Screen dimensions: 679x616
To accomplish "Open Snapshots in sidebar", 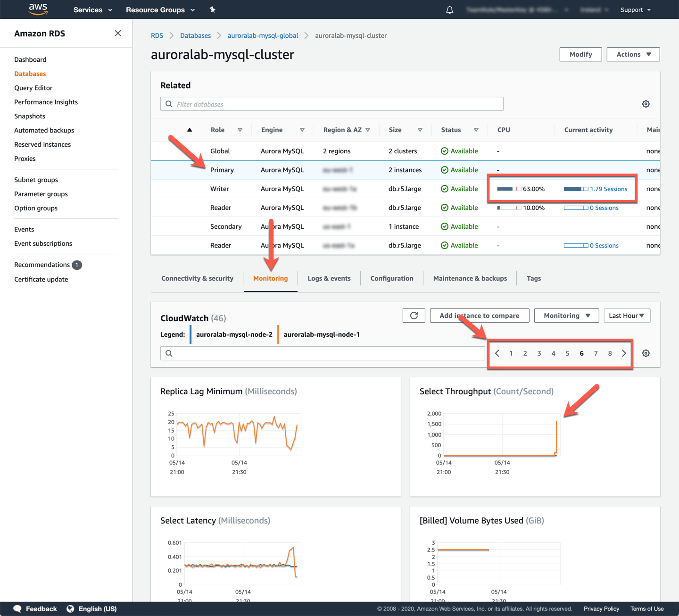I will (30, 116).
